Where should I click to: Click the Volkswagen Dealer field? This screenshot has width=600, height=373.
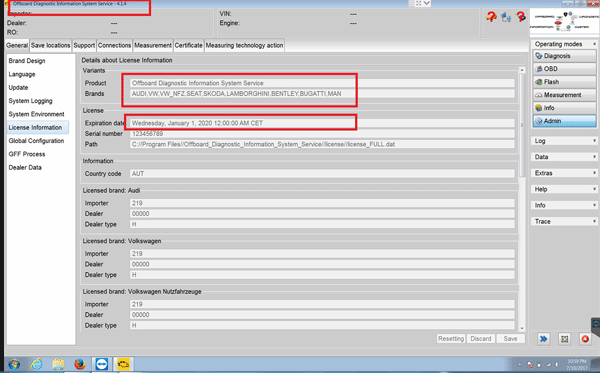[322, 264]
